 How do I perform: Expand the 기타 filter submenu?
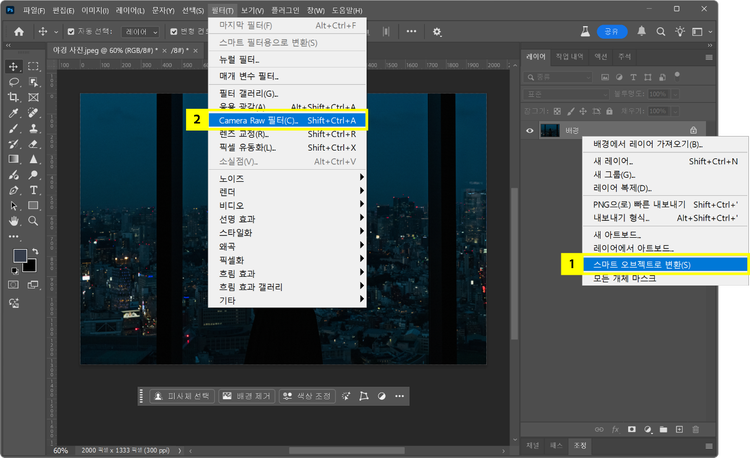click(287, 300)
